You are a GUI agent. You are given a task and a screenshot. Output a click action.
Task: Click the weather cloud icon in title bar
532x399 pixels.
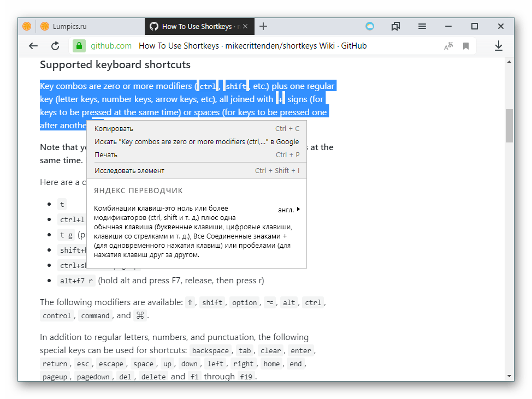coord(370,26)
